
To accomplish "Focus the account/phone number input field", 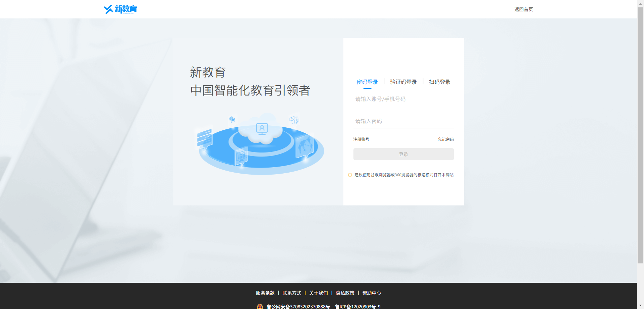I will (403, 99).
